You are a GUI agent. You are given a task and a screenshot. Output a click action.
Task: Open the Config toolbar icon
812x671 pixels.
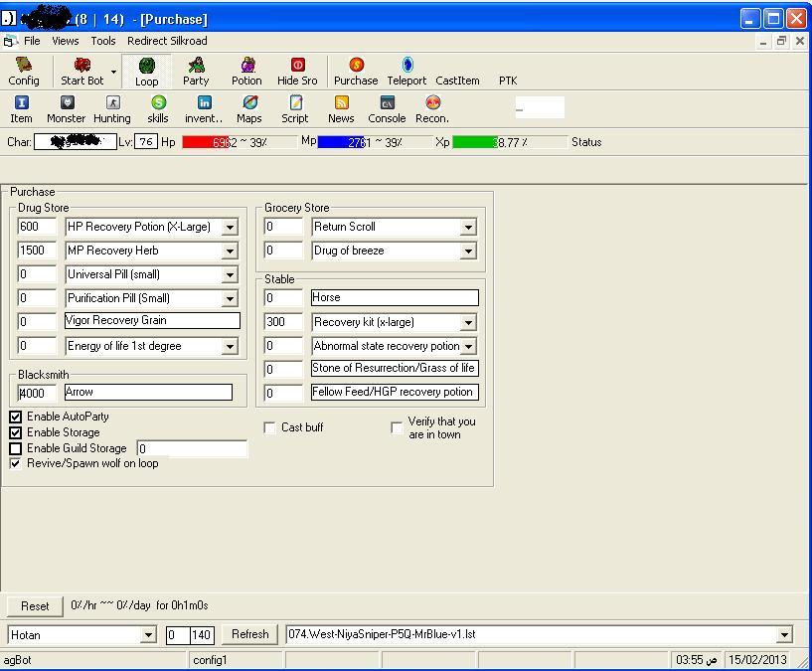tap(24, 71)
